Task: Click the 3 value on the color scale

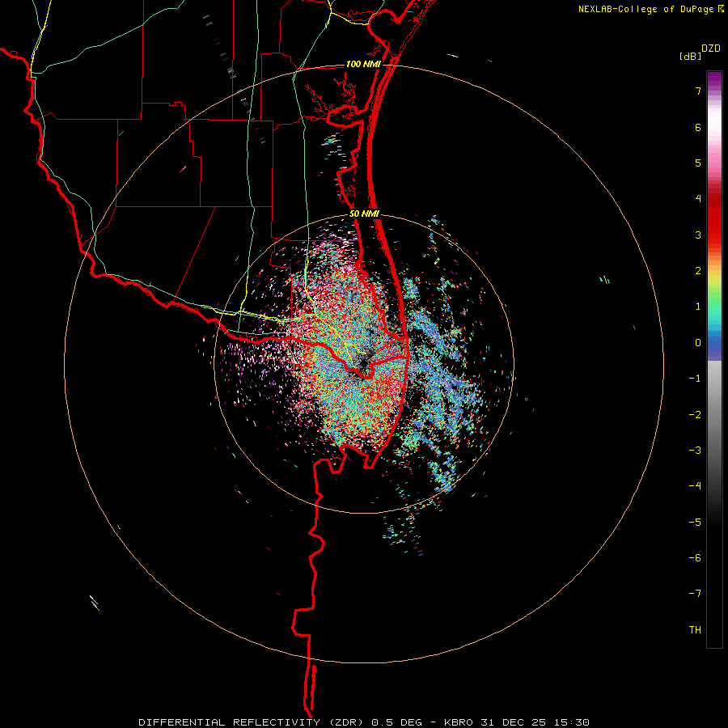Action: pos(698,235)
